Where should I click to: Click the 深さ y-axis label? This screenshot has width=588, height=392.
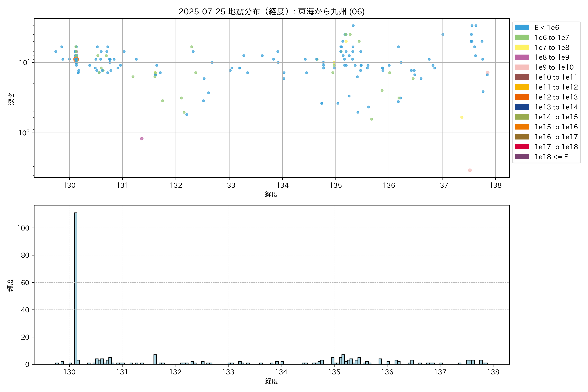[11, 99]
